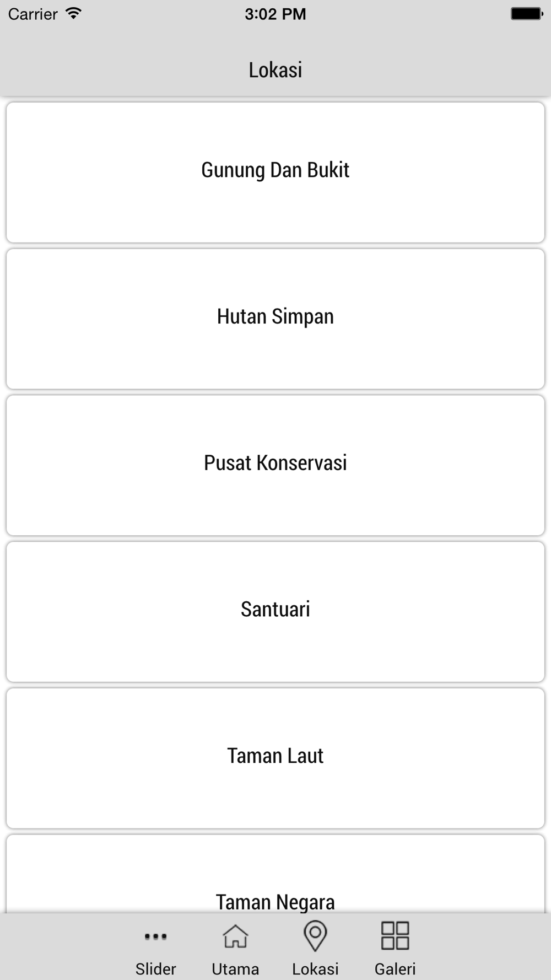The image size is (551, 980).
Task: Open the Gunung Dan Bukit card
Action: [x=275, y=173]
